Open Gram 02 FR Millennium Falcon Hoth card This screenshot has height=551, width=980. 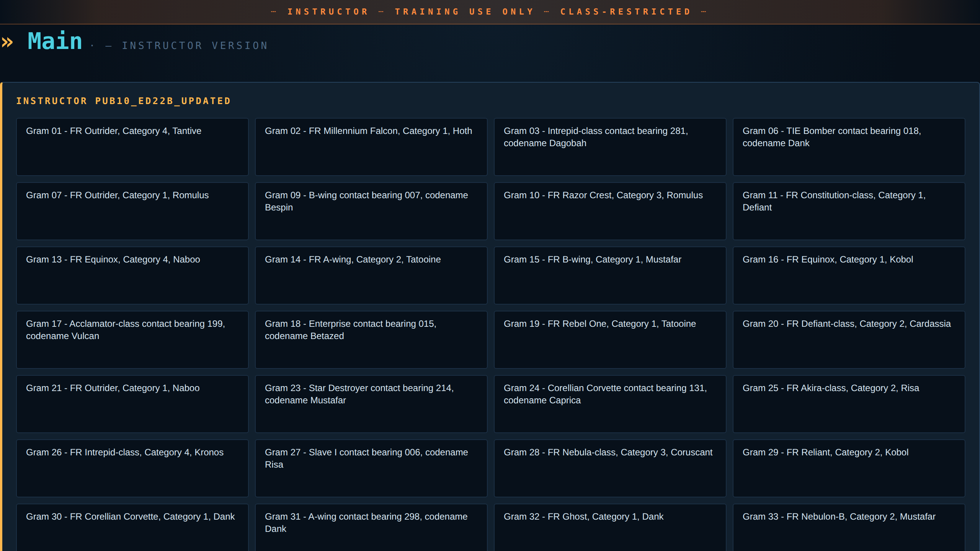pos(371,147)
